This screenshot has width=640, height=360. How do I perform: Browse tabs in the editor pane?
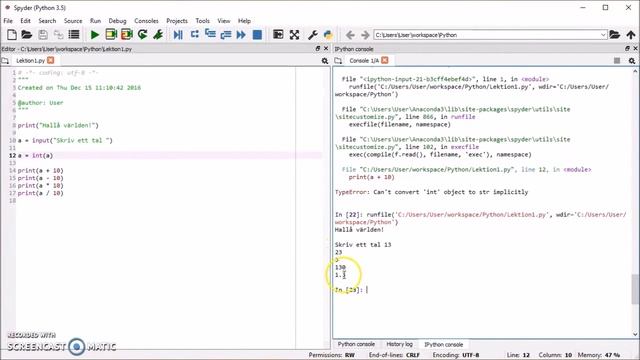pyautogui.click(x=5, y=61)
